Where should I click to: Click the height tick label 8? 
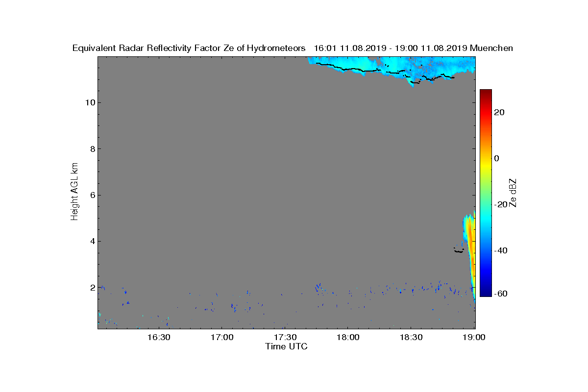92,149
